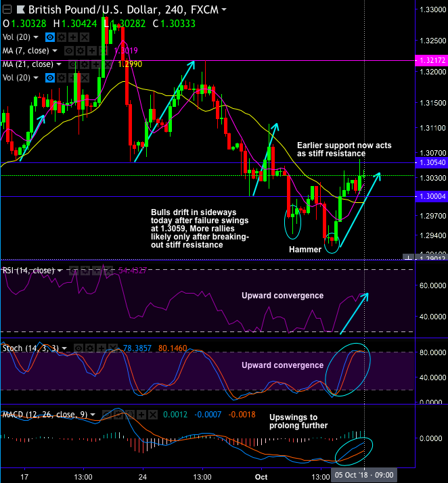Click the RSI value 54.4327
Image resolution: width=448 pixels, height=483 pixels.
point(133,271)
